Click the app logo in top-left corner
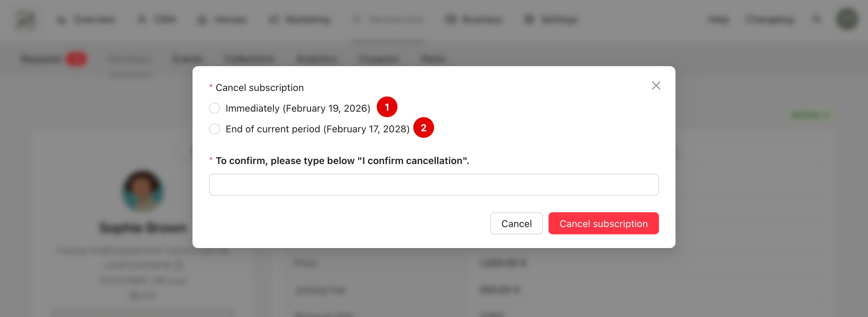 click(x=26, y=20)
